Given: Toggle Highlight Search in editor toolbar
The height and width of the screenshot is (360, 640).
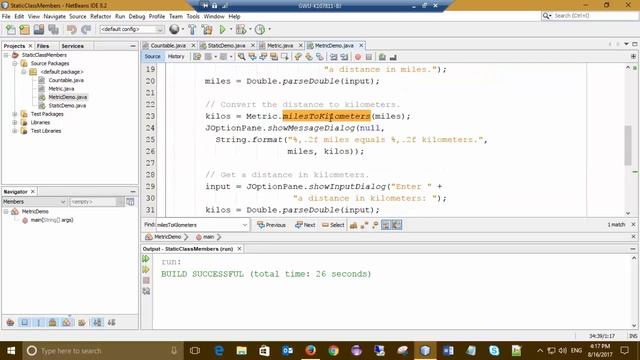Looking at the screenshot, I should pyautogui.click(x=274, y=57).
